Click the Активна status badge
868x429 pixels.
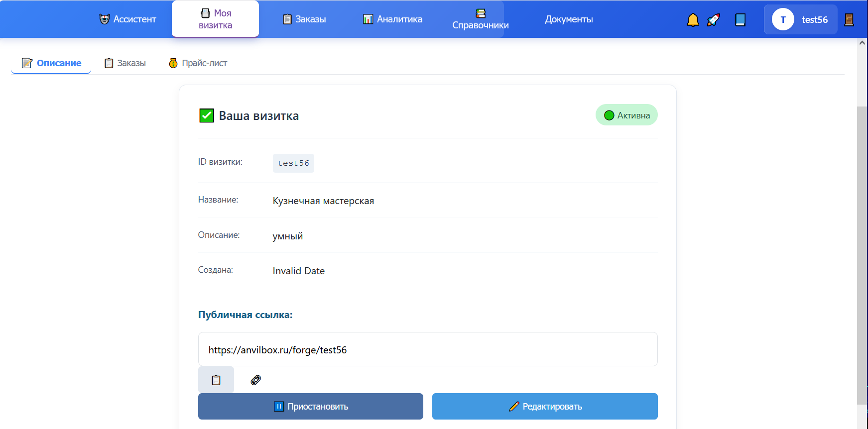coord(626,115)
